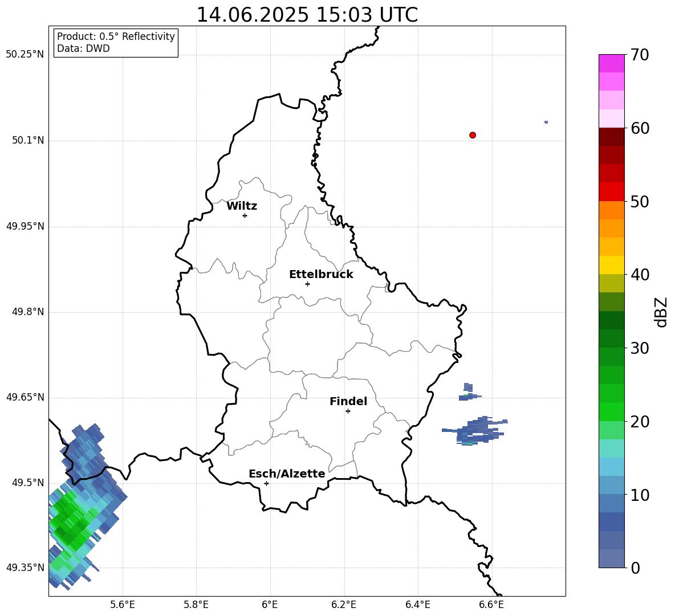Click the 6.2°E longitude label
Screen dimensions: 675x616
click(344, 605)
